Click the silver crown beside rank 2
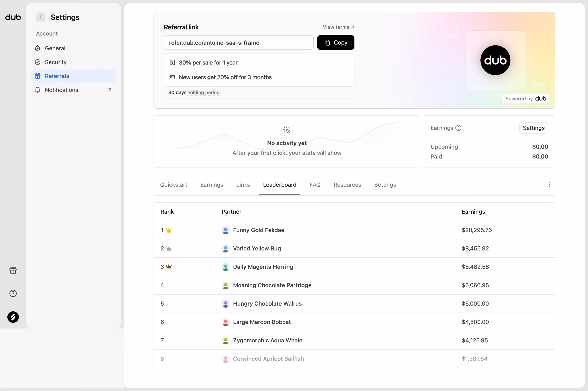 pos(169,248)
